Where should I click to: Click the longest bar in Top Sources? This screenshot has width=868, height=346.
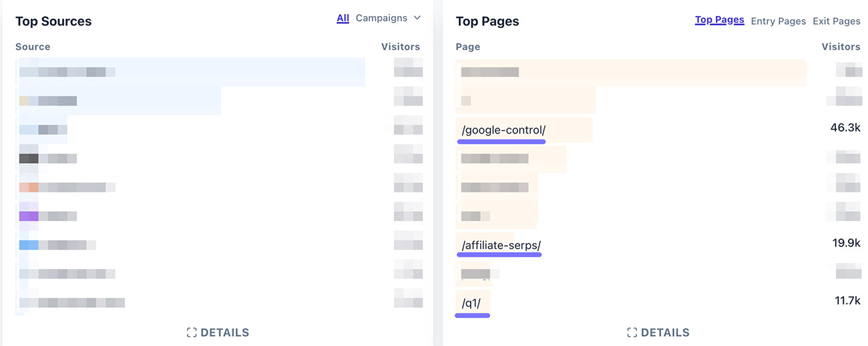[190, 72]
